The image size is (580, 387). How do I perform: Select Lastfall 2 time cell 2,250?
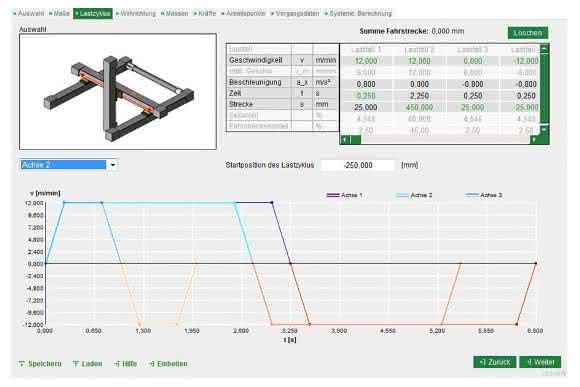[419, 96]
